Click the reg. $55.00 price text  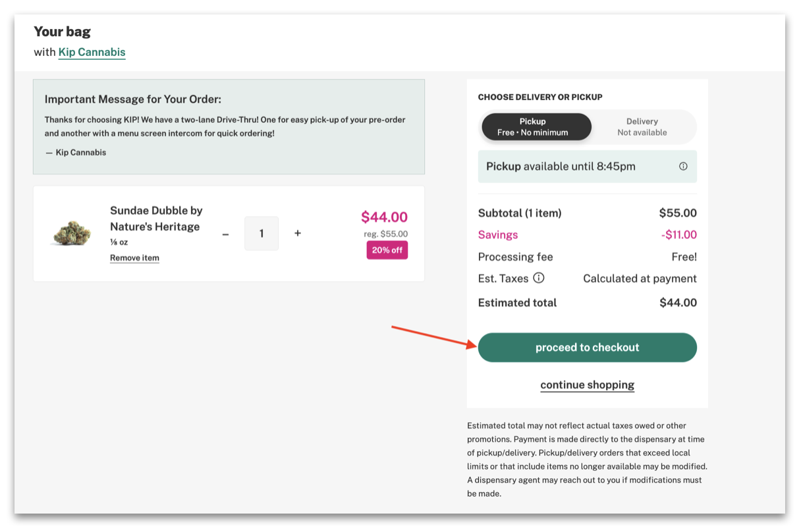click(x=385, y=234)
